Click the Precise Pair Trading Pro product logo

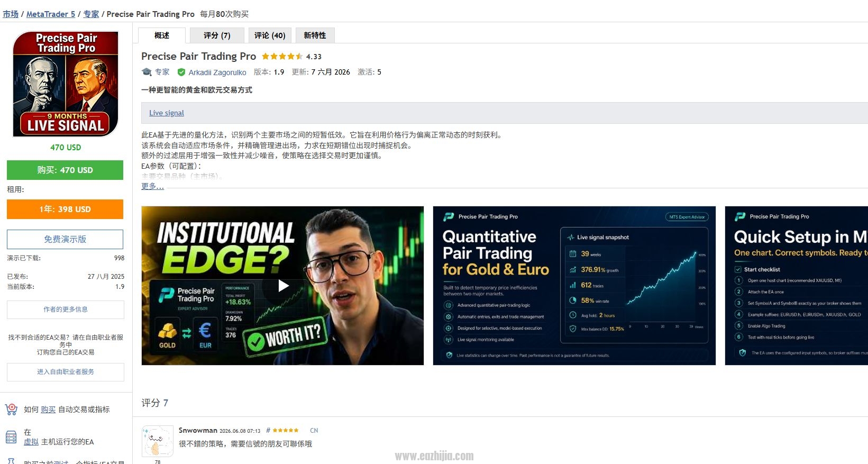[x=66, y=84]
